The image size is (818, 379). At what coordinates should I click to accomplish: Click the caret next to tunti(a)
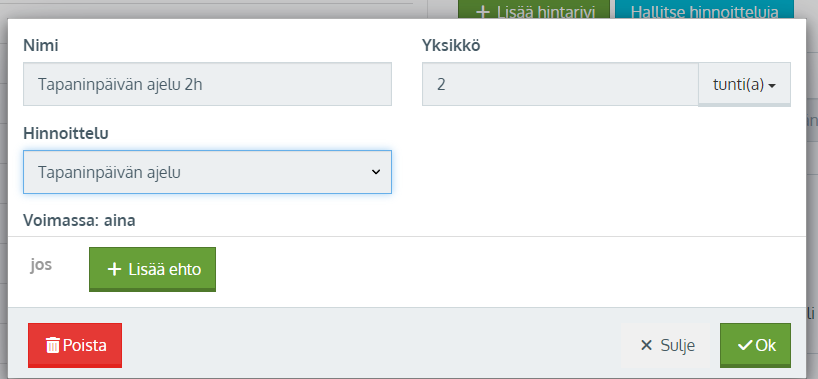click(772, 86)
